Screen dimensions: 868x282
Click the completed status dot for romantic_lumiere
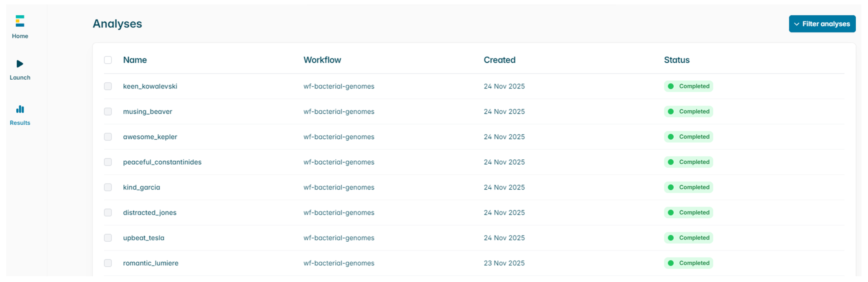671,263
